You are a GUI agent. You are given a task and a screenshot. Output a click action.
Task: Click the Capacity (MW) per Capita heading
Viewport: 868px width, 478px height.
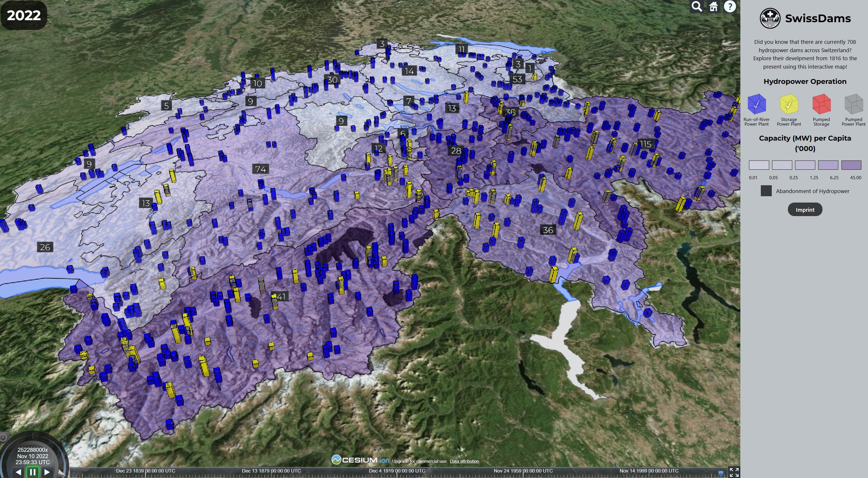[805, 143]
